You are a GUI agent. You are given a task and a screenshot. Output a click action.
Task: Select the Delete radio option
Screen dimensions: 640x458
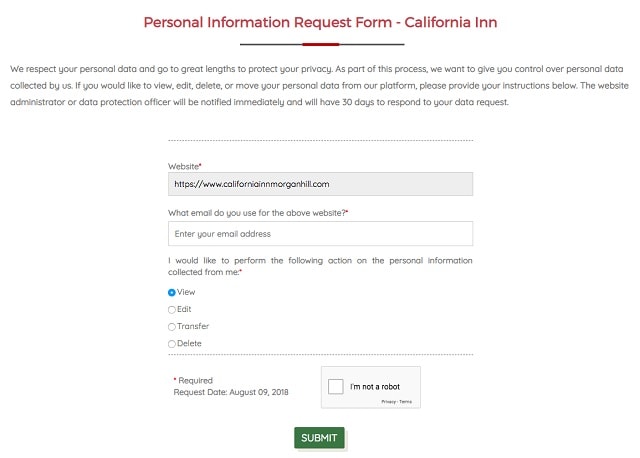point(172,344)
